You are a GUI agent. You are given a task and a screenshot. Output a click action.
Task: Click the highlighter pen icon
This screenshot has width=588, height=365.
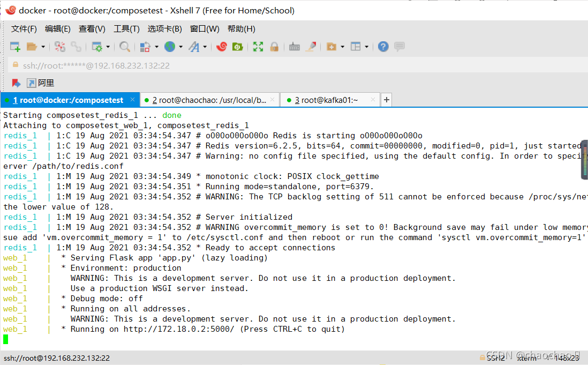[x=310, y=47]
